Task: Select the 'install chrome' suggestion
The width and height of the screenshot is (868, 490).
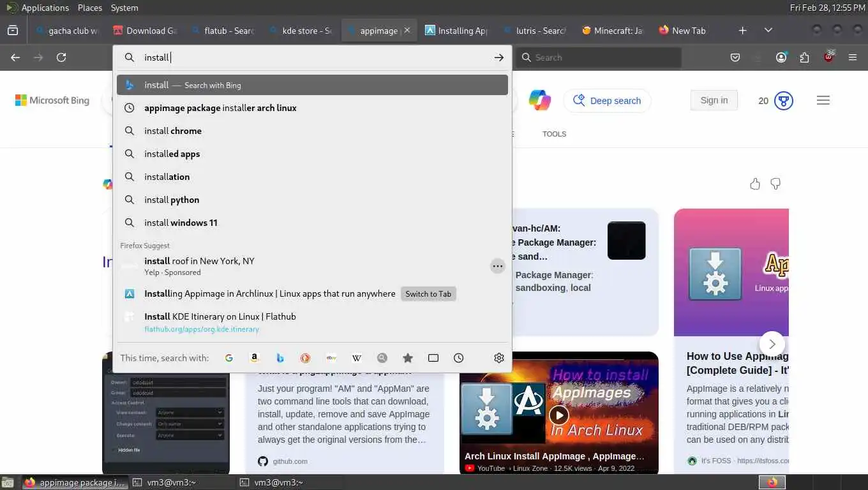Action: tap(312, 131)
